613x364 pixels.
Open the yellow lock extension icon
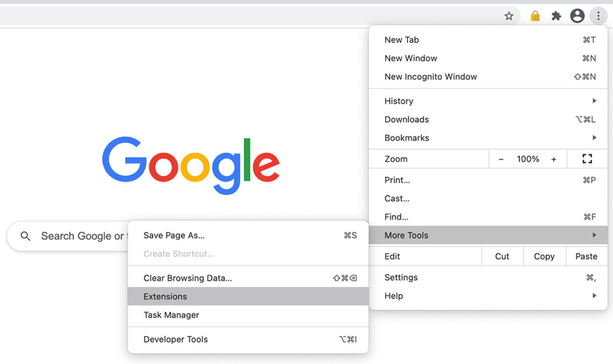[535, 16]
